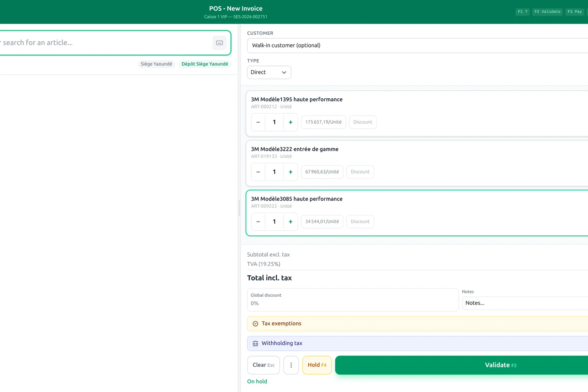
Task: Expand the Withholding tax section
Action: pyautogui.click(x=417, y=344)
